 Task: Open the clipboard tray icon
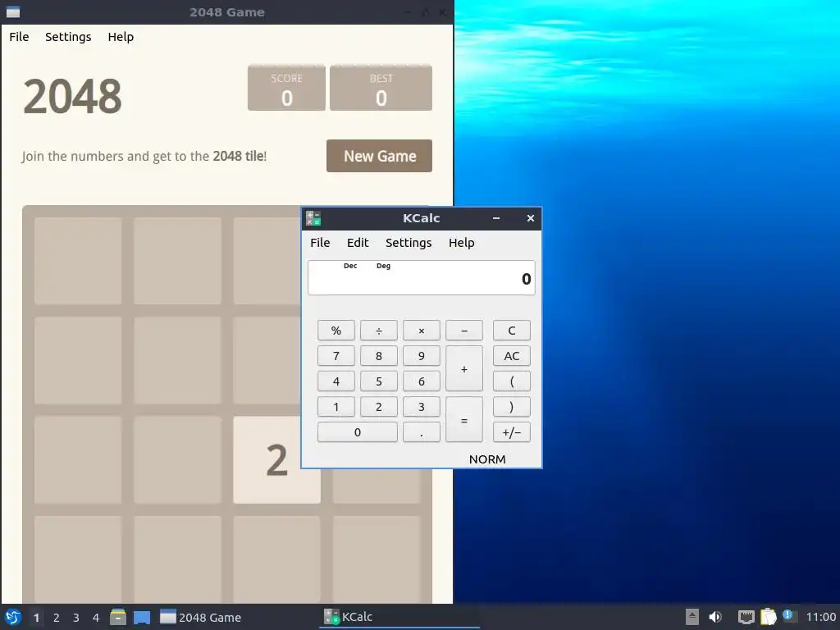click(768, 617)
